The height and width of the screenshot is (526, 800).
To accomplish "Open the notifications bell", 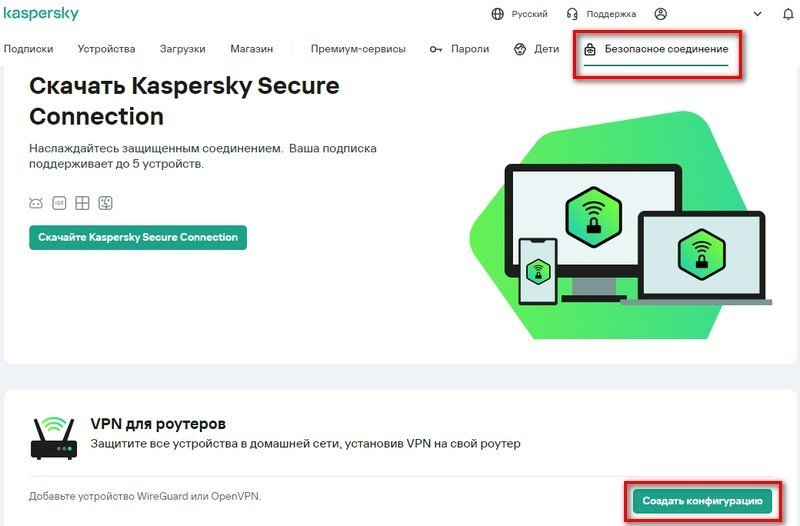I will pos(786,14).
